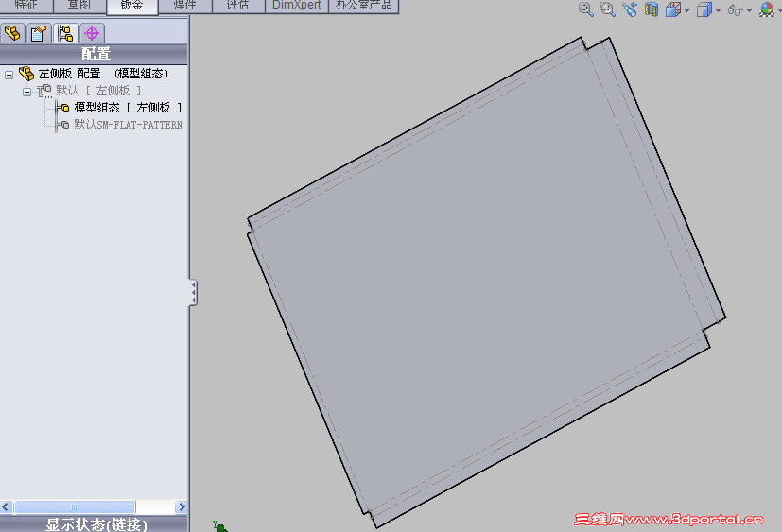Select the 默认 [ 左侧板 ] configuration
Viewport: 782px width, 532px height.
(x=98, y=91)
